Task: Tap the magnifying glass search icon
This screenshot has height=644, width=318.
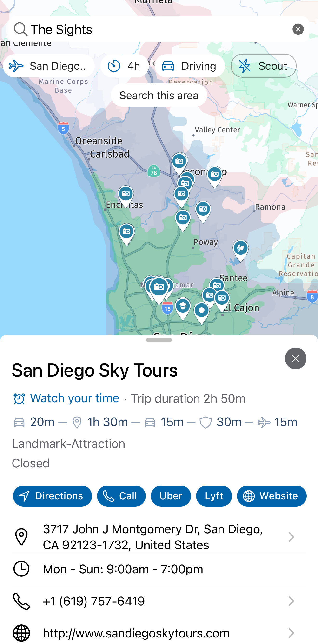Action: tap(20, 29)
